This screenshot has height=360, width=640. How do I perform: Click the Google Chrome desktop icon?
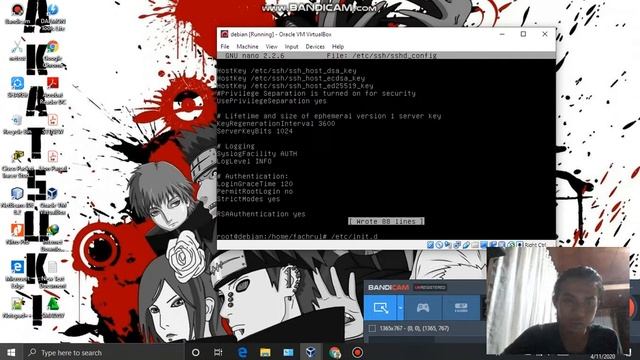(53, 54)
